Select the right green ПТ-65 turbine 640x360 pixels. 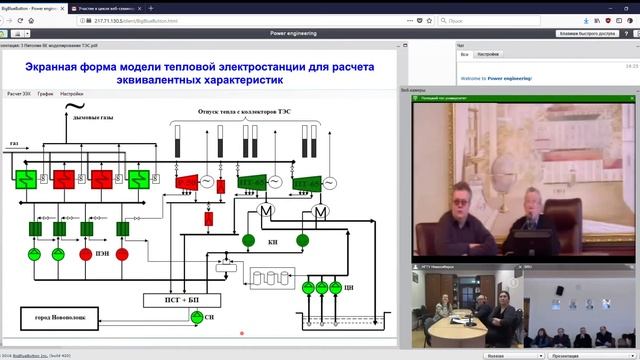(x=307, y=183)
